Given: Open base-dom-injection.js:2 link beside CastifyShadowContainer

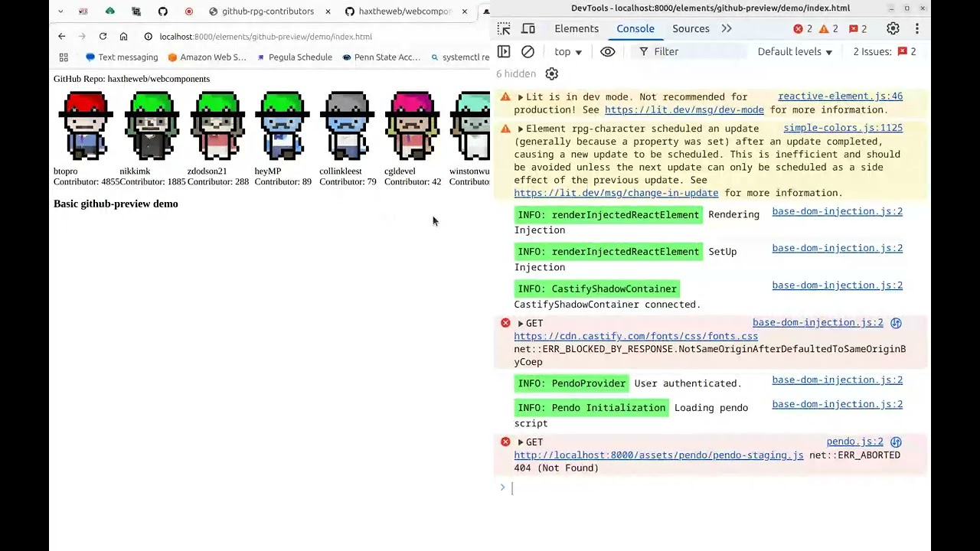Looking at the screenshot, I should pyautogui.click(x=837, y=285).
